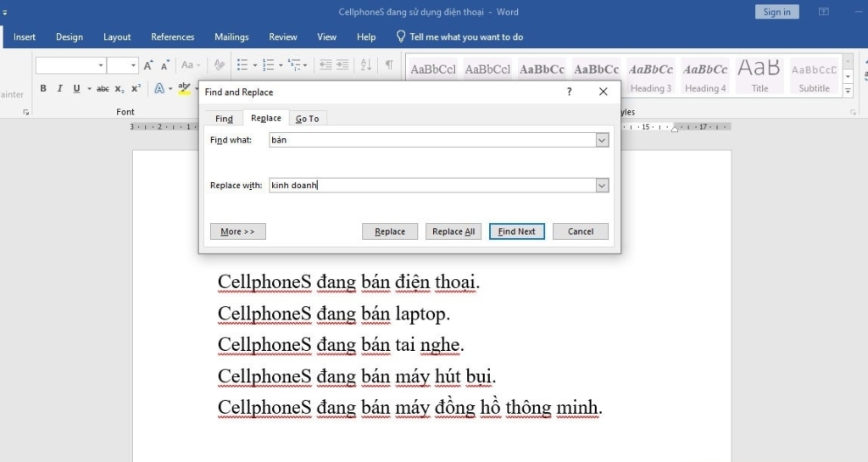Screen dimensions: 868x462
Task: Apply Multilevel List formatting
Action: coord(294,65)
